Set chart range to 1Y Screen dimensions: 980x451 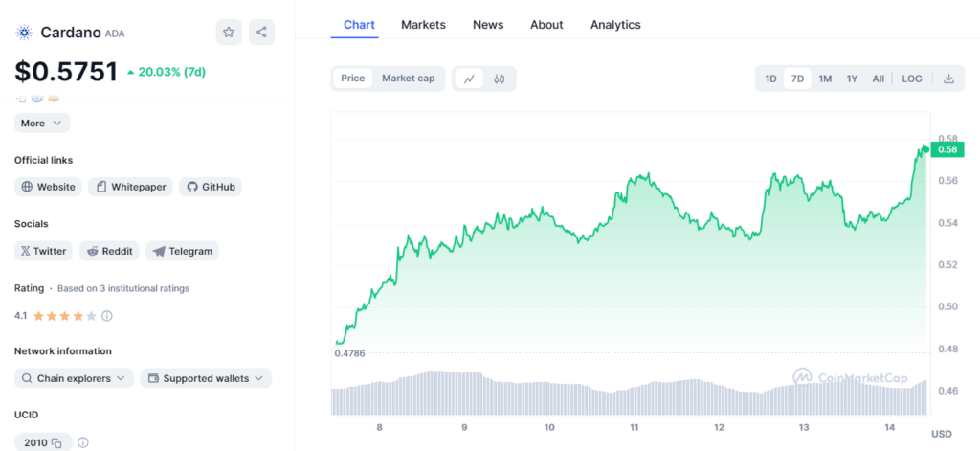pos(852,79)
